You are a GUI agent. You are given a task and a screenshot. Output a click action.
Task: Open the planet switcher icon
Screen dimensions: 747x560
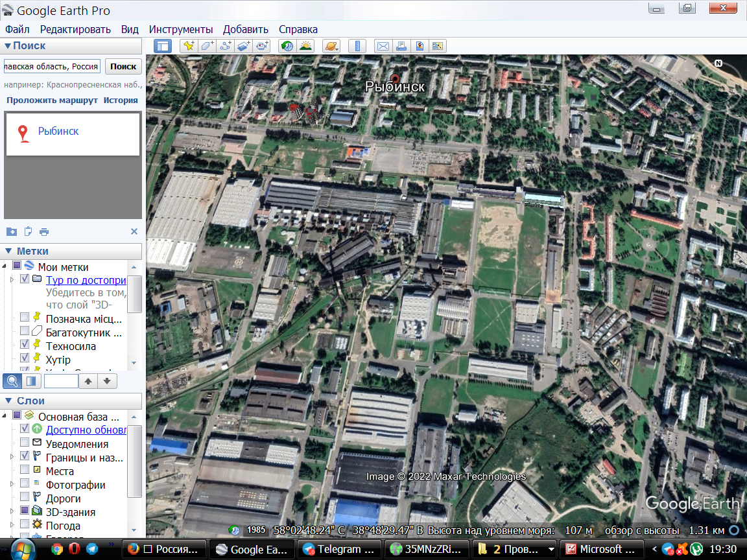(x=331, y=46)
